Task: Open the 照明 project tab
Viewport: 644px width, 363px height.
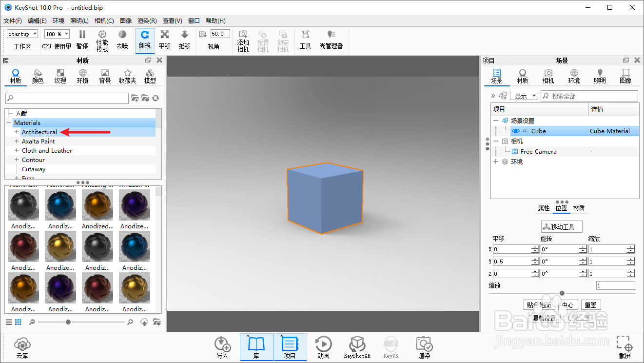Action: 600,76
